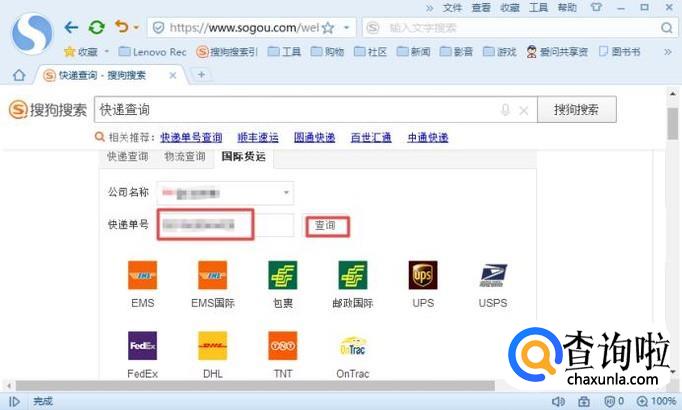The image size is (682, 410).
Task: Open the 游戏 bookmark folder
Action: point(500,52)
